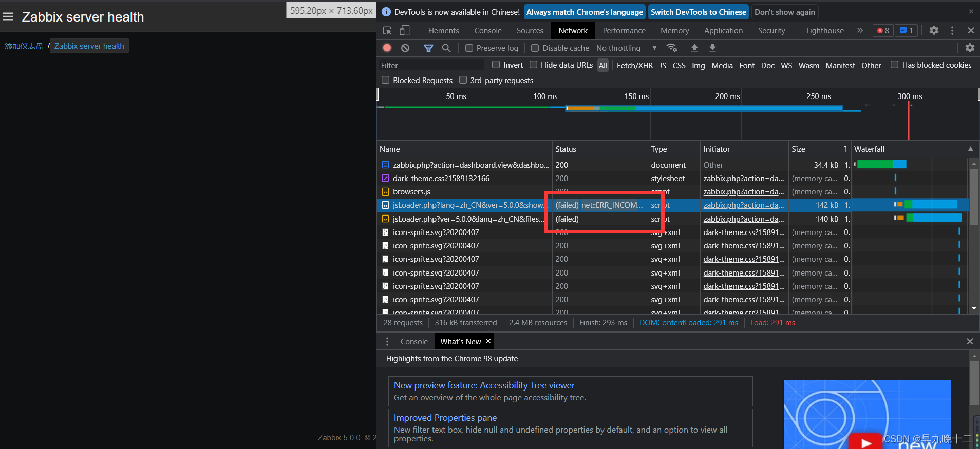
Task: Switch to the Elements tab
Action: (443, 31)
